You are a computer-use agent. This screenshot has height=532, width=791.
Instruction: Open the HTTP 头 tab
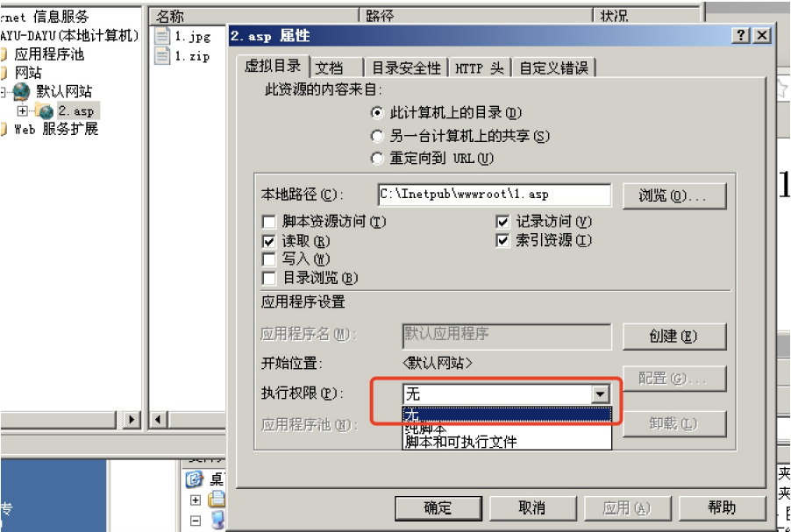pos(480,67)
